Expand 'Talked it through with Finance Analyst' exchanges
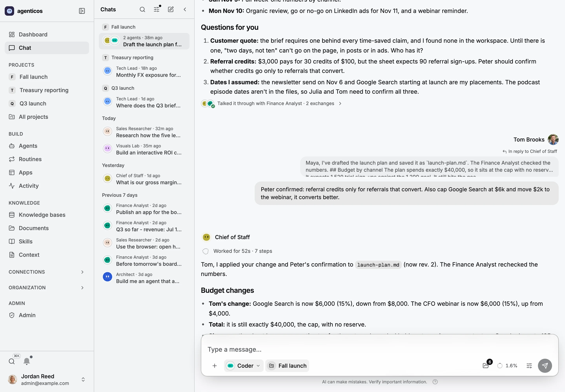 pyautogui.click(x=272, y=103)
